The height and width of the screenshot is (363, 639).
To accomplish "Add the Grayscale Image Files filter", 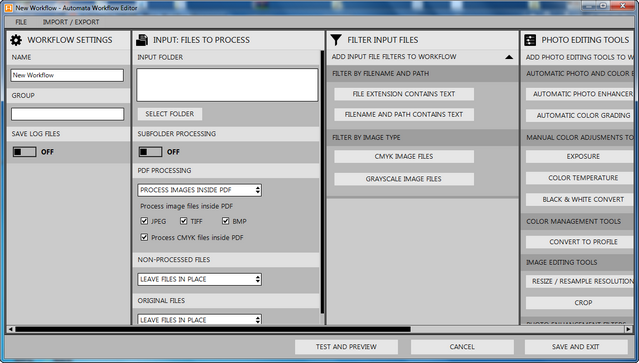I will [x=404, y=179].
